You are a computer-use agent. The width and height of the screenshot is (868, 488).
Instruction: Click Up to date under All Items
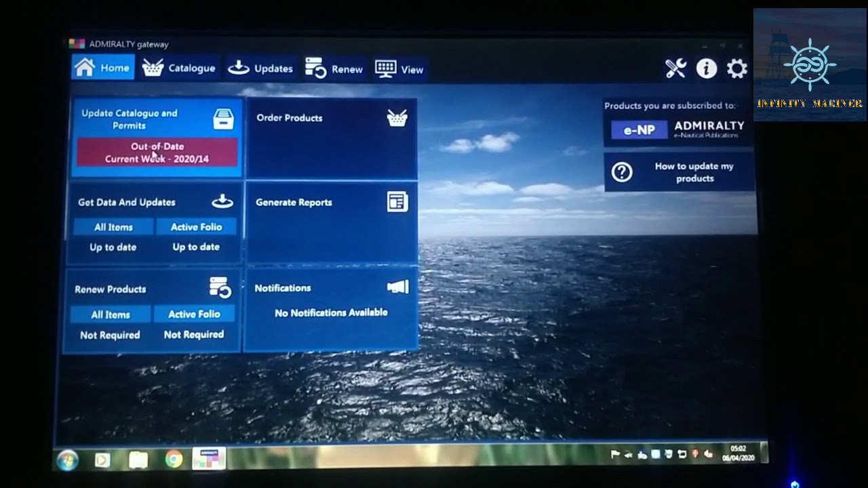point(113,247)
